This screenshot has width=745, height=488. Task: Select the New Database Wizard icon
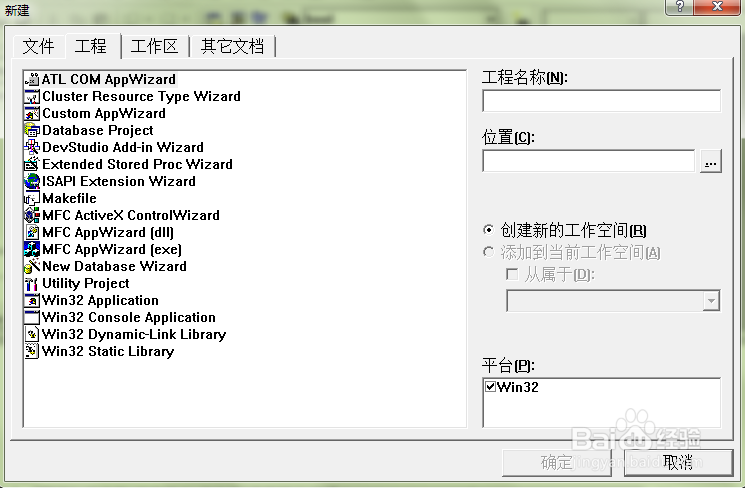[x=32, y=266]
